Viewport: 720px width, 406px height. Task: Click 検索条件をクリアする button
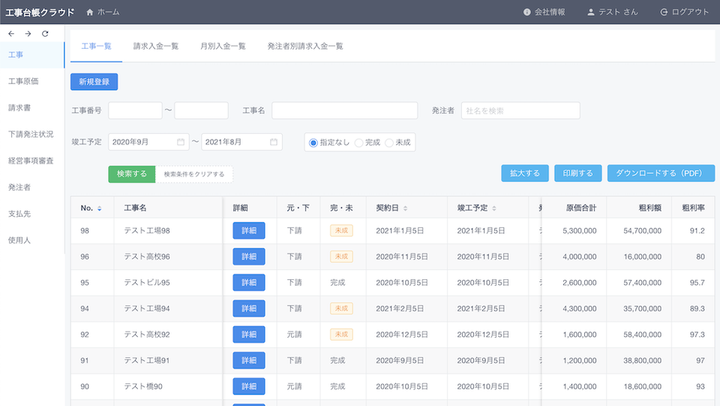[x=194, y=174]
